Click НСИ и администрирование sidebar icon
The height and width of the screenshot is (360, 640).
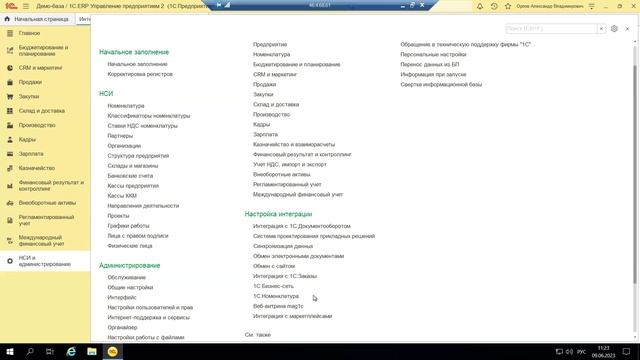10,261
